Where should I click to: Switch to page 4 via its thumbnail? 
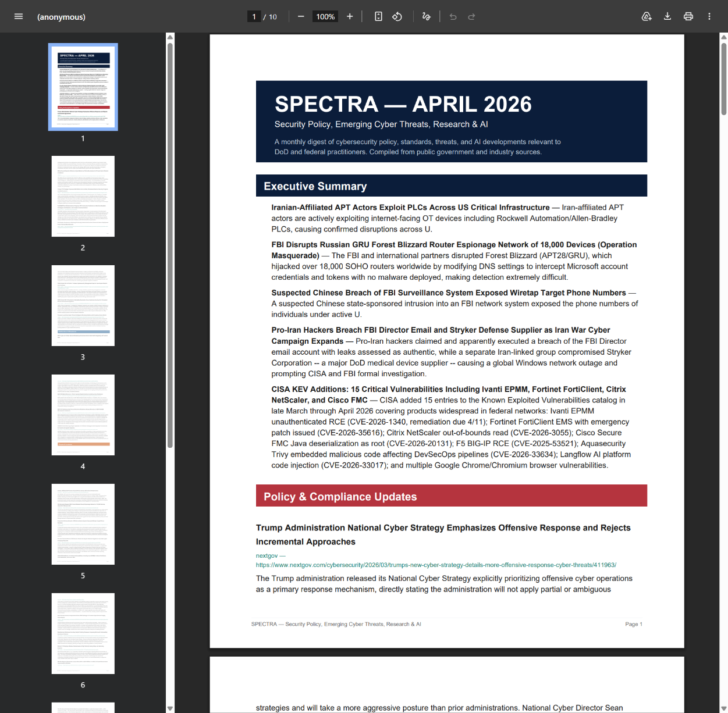83,415
